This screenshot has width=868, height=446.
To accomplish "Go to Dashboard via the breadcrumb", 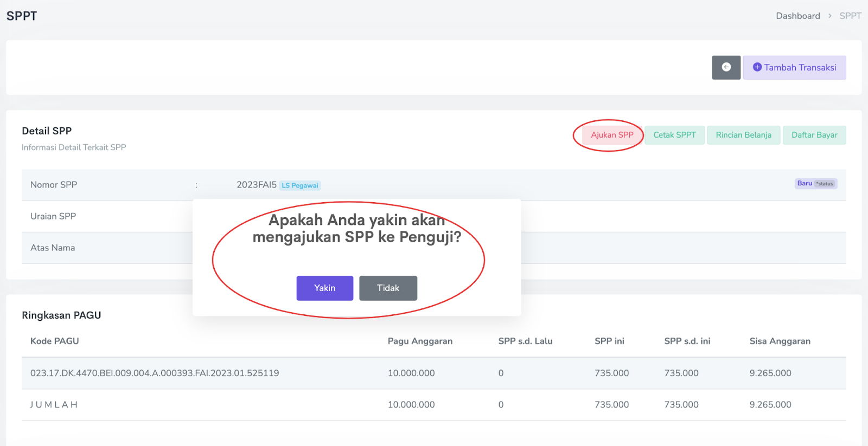I will click(x=797, y=16).
